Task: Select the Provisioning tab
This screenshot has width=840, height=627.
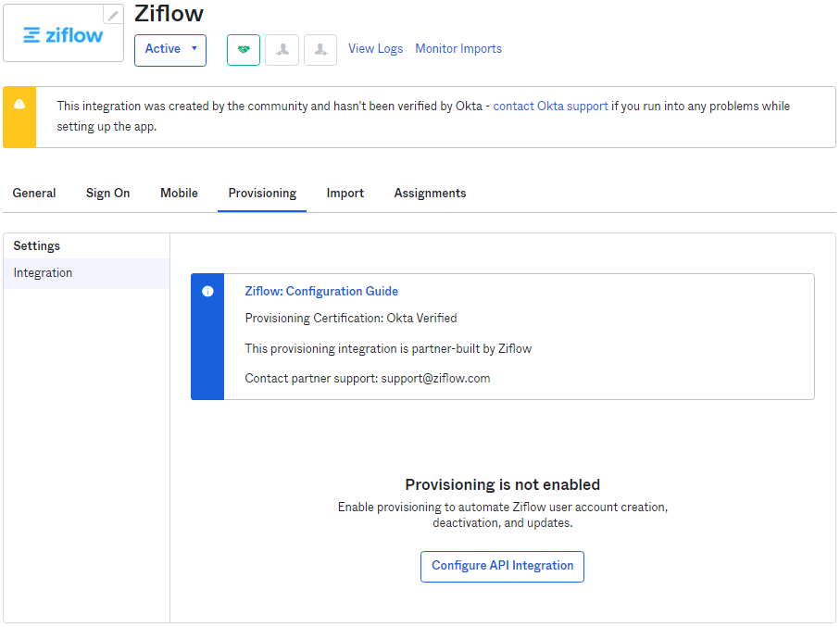Action: click(x=262, y=194)
